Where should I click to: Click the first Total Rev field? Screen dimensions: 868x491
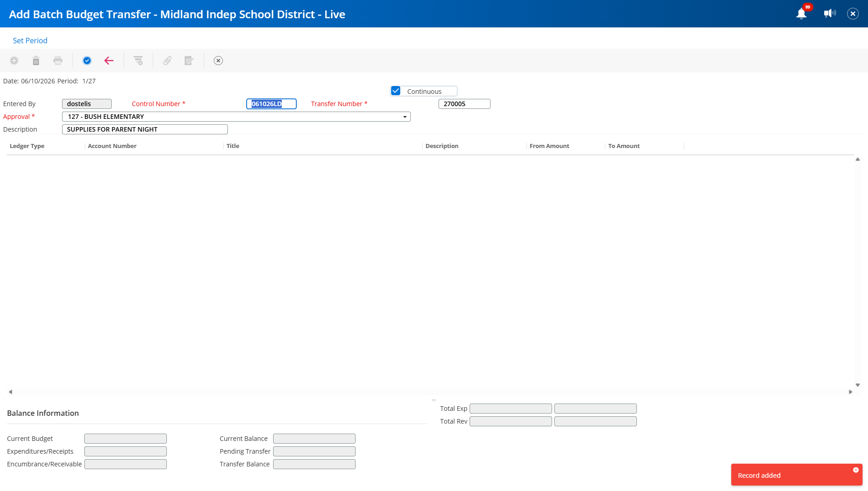[511, 421]
